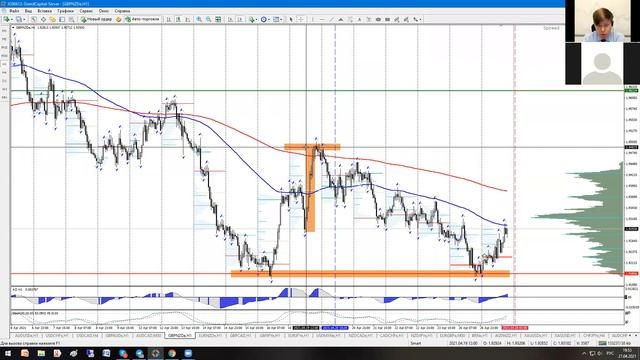Toggle the auto scroll chart icon
Viewport: 640px width, 360px height.
coord(231,19)
